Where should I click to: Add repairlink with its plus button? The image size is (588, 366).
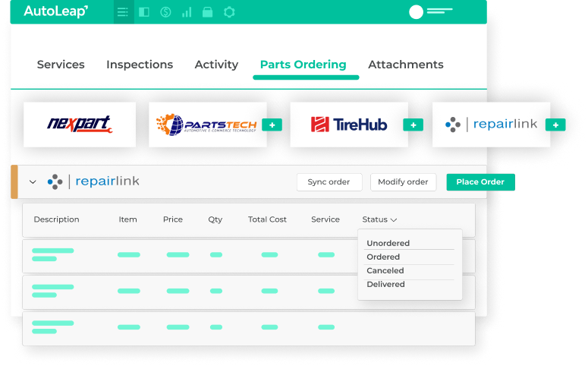555,125
